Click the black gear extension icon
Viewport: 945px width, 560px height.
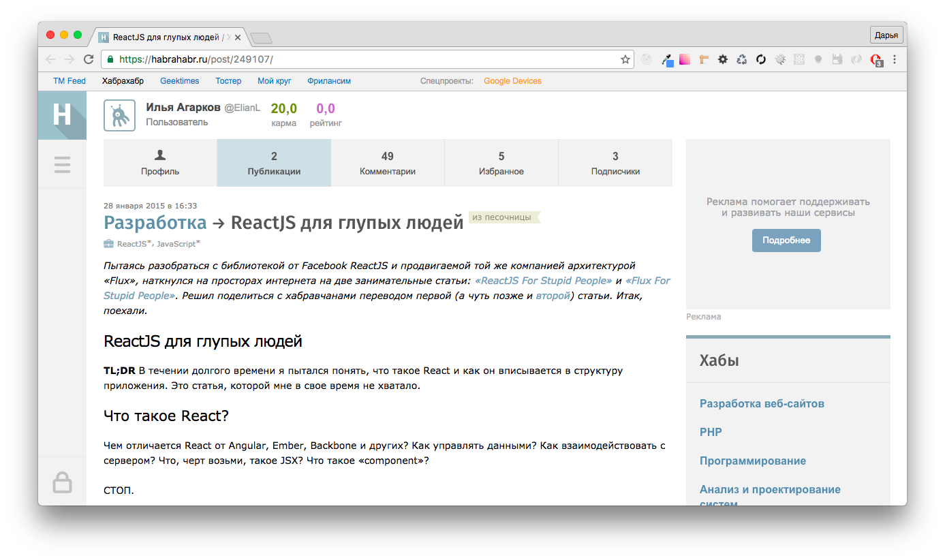[723, 59]
